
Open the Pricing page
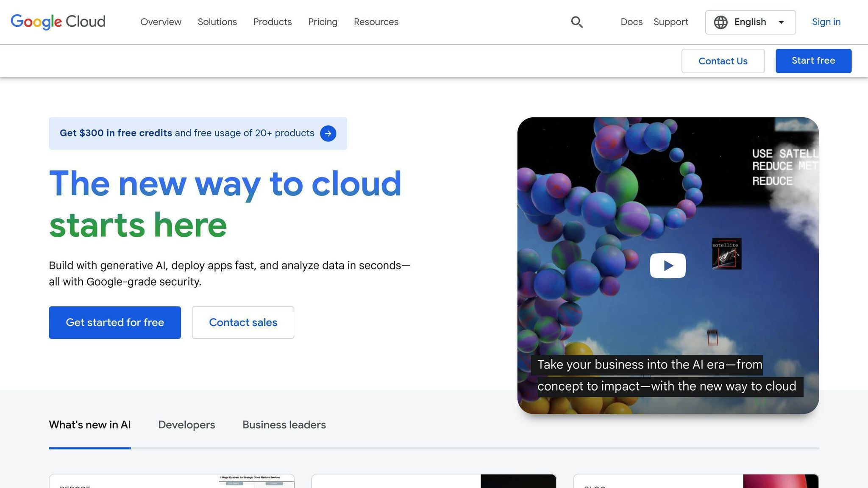tap(323, 22)
